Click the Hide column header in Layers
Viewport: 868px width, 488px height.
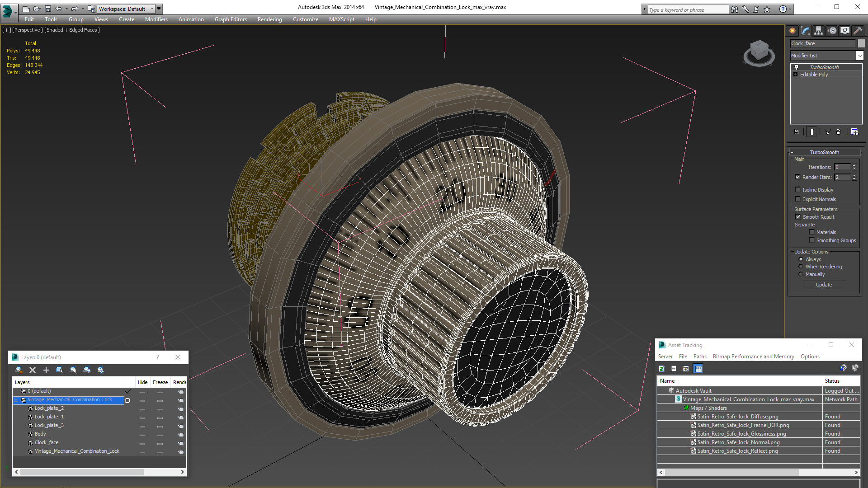coord(142,382)
